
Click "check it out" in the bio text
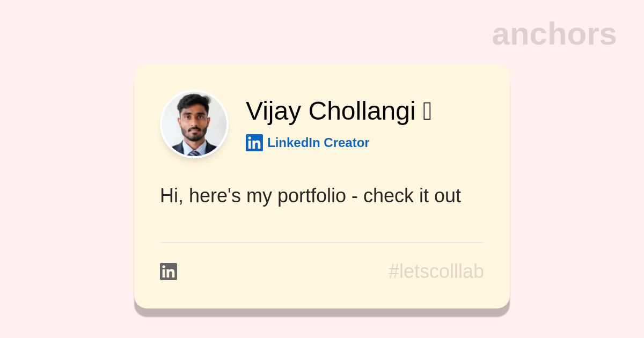click(412, 196)
